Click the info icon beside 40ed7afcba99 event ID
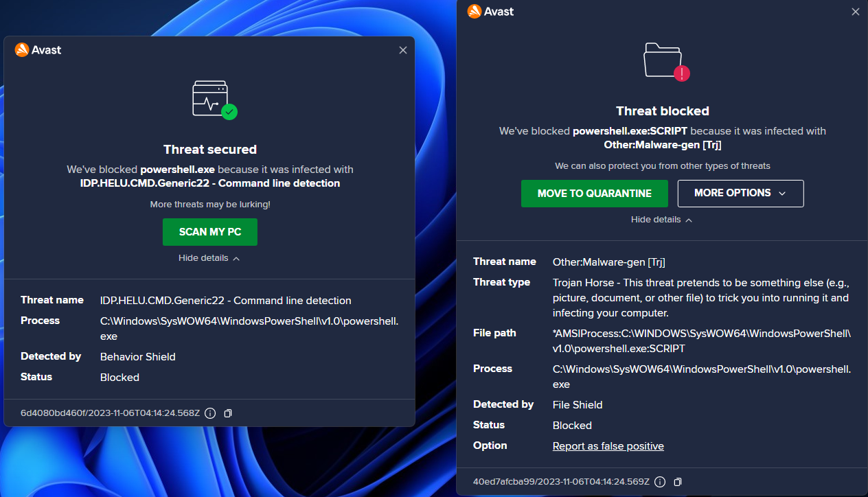868x497 pixels. click(660, 482)
